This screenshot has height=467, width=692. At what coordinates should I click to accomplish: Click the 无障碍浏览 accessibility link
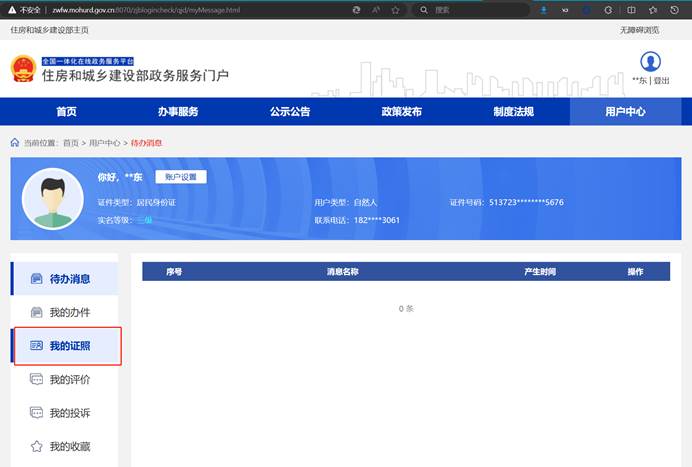click(x=641, y=30)
